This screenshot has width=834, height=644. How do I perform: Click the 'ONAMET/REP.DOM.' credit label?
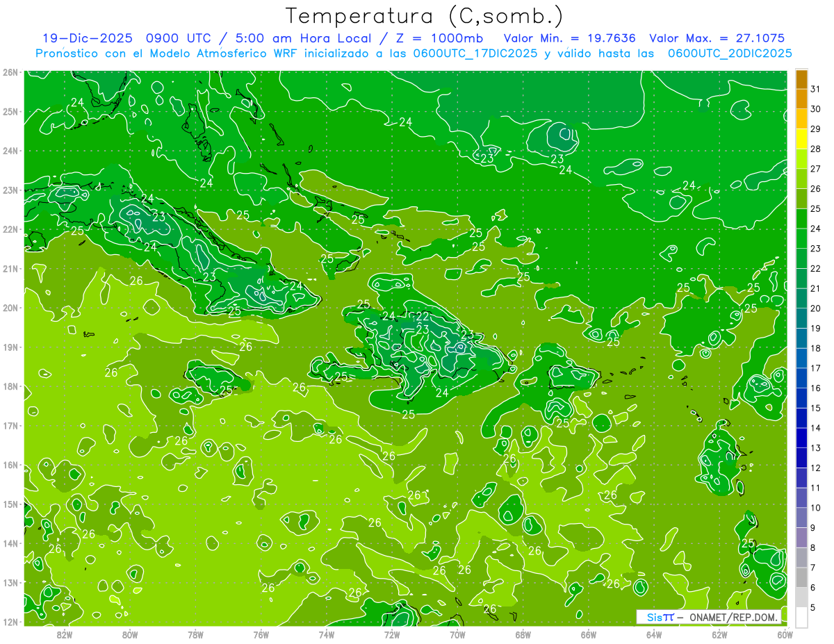[x=734, y=617]
